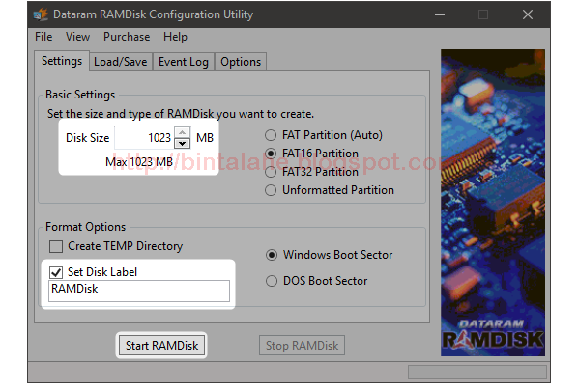Viewport: 578px width, 392px height.
Task: Click the Disk Size value field
Action: click(x=144, y=138)
